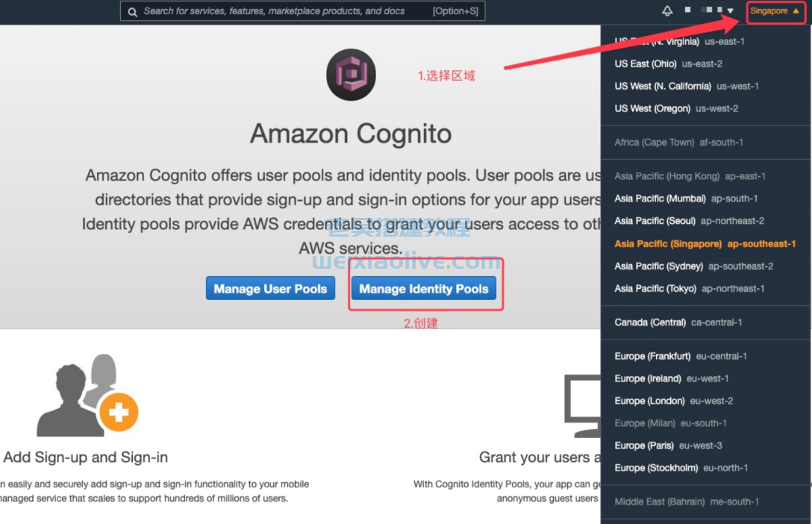
Task: Select Asia Pacific (Hong Kong) region
Action: (690, 176)
